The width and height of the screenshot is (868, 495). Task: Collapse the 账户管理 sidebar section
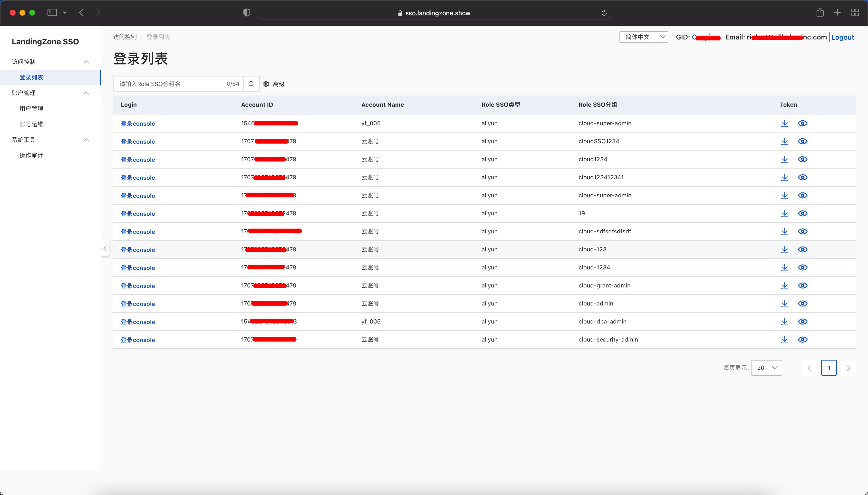pos(86,93)
